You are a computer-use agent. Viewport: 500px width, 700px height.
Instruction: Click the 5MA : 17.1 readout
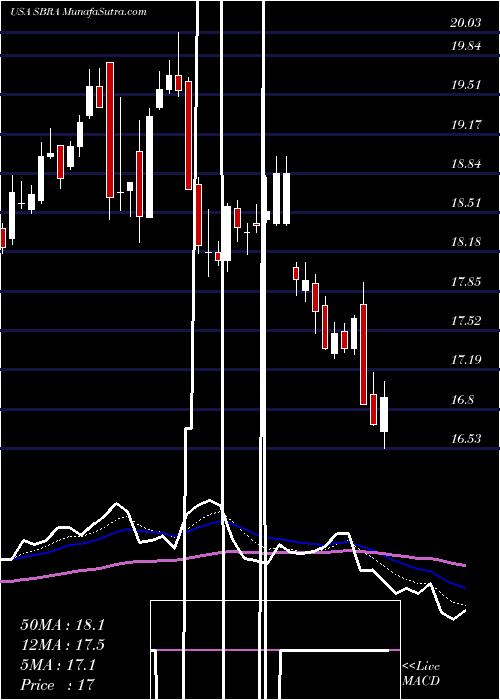[x=58, y=665]
